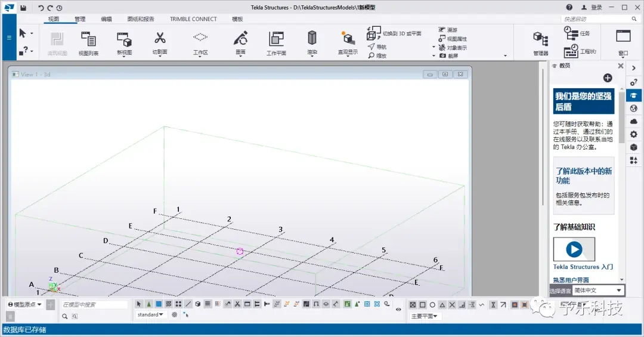The width and height of the screenshot is (644, 337).
Task: Close the 教员 instructor side panel
Action: 621,66
